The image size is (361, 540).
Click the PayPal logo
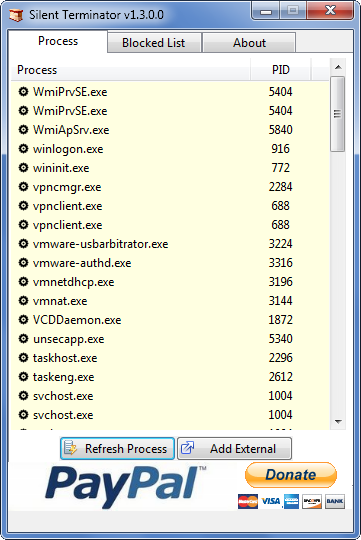[126, 486]
